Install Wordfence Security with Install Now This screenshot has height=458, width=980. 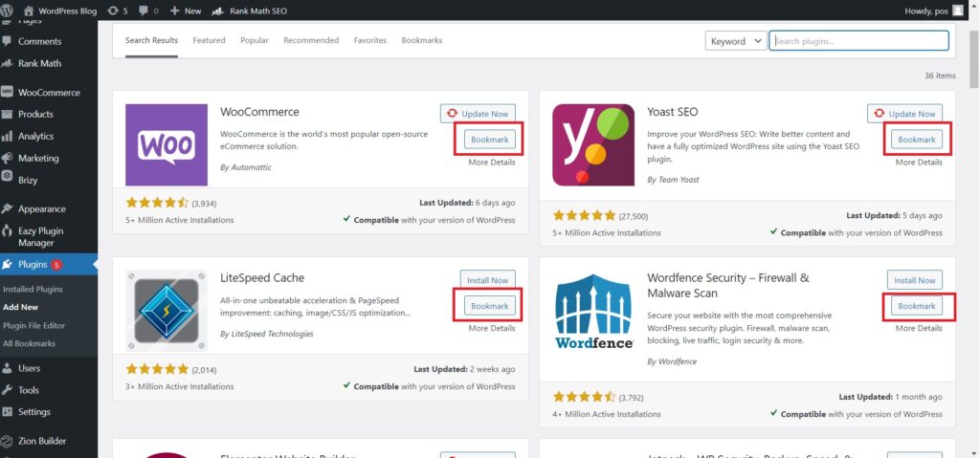[x=915, y=280]
